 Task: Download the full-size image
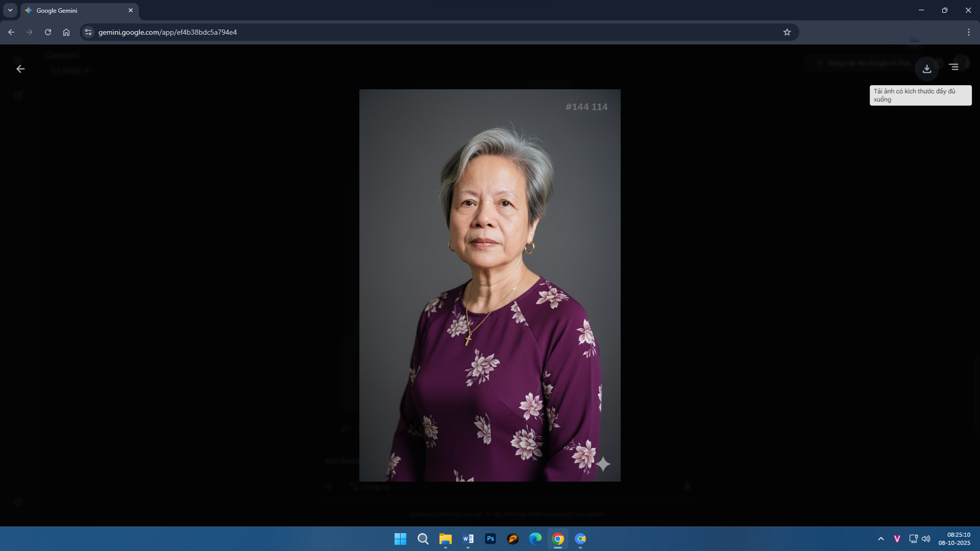tap(926, 68)
